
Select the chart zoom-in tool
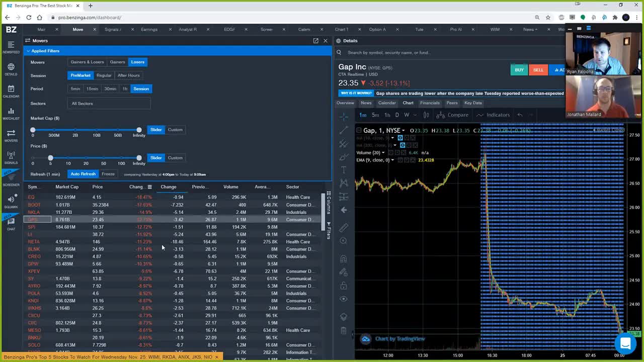click(x=344, y=241)
